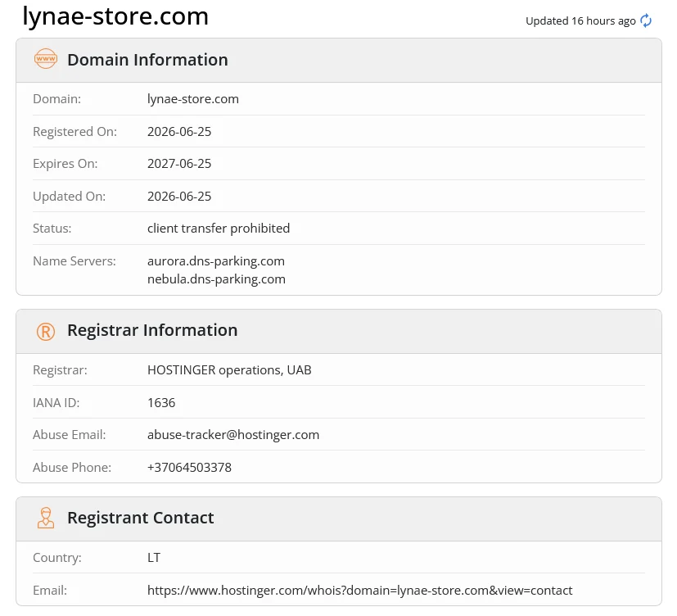Click the Name Servers: label

point(74,261)
